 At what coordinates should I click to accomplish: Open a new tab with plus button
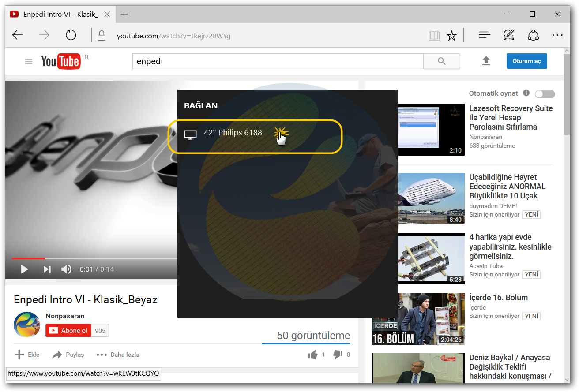click(x=124, y=14)
